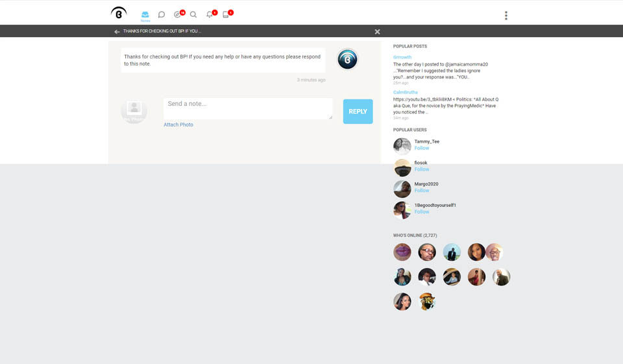This screenshot has height=364, width=623.
Task: Click the BP logo in header
Action: tap(119, 14)
